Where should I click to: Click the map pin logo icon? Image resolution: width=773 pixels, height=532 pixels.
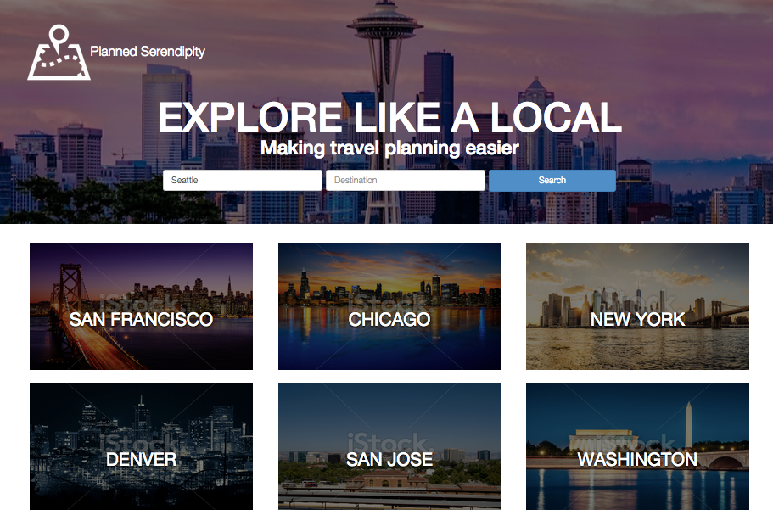pos(59,53)
